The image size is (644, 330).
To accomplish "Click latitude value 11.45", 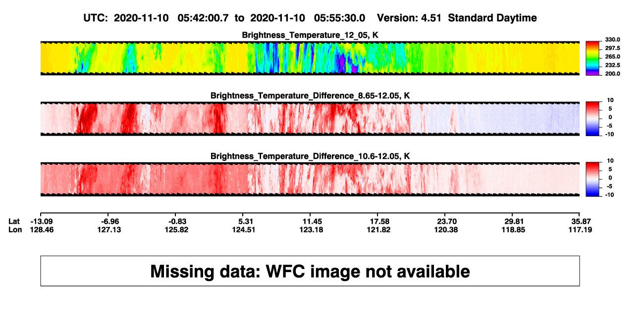I will coord(313,221).
